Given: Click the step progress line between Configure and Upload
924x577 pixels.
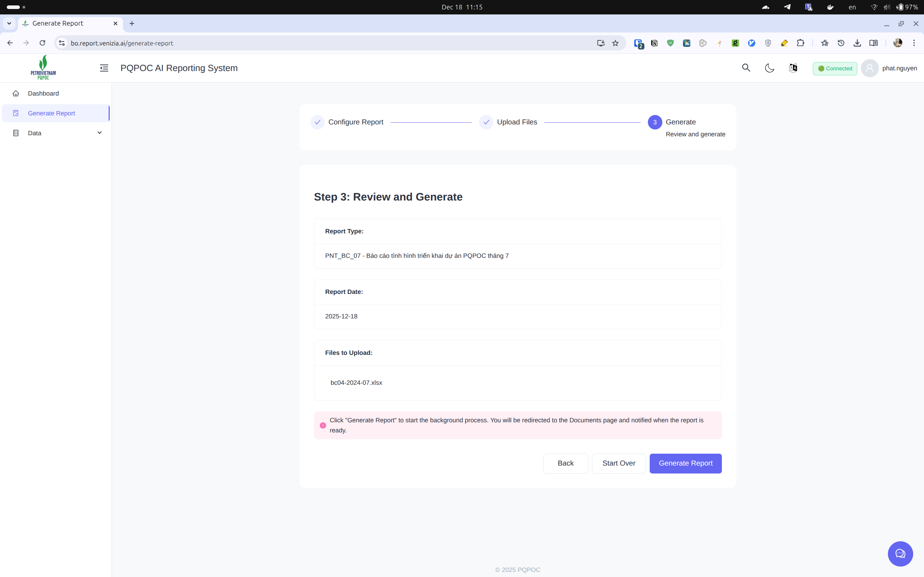Looking at the screenshot, I should (x=431, y=122).
